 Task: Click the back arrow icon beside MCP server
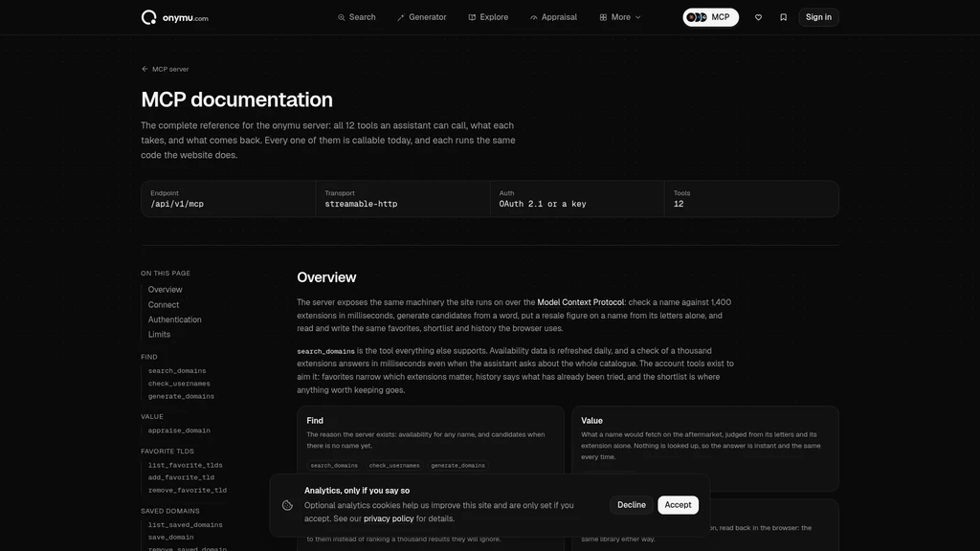coord(145,69)
